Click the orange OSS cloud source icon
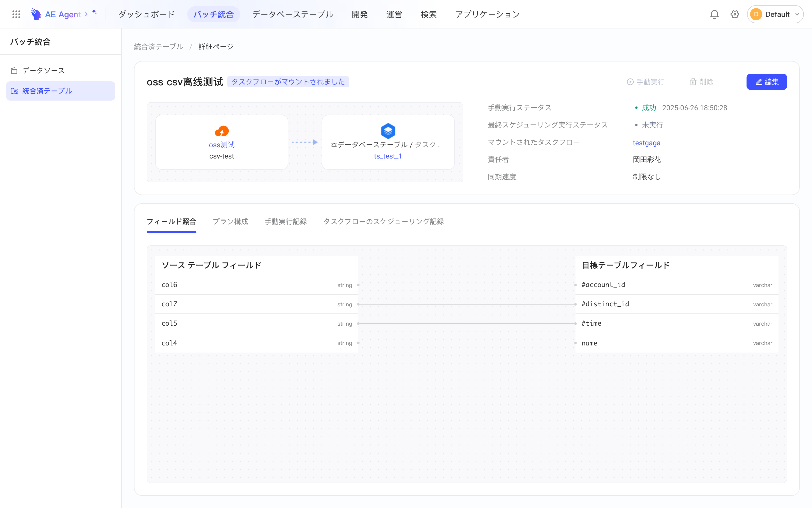The height and width of the screenshot is (508, 812). pyautogui.click(x=222, y=131)
